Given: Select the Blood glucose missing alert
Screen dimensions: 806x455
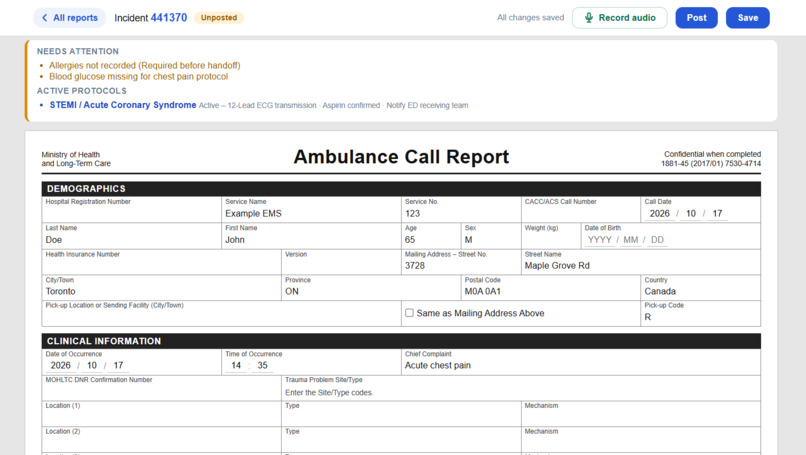Looking at the screenshot, I should click(x=138, y=77).
